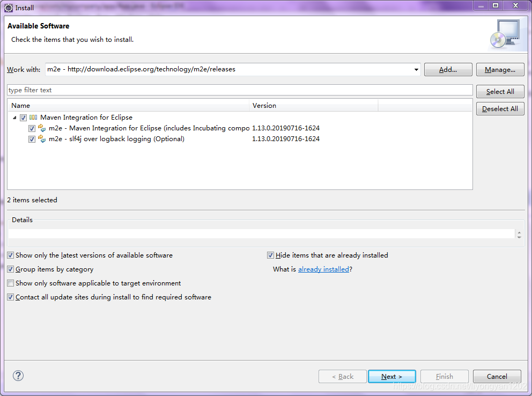
Task: Select version cell of slf4j logback row
Action: 286,139
